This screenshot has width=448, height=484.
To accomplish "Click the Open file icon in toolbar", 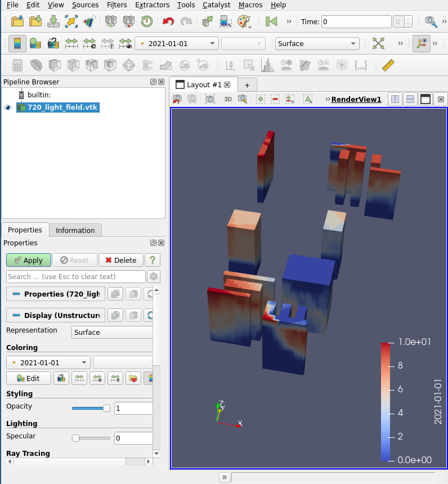I will (x=17, y=22).
